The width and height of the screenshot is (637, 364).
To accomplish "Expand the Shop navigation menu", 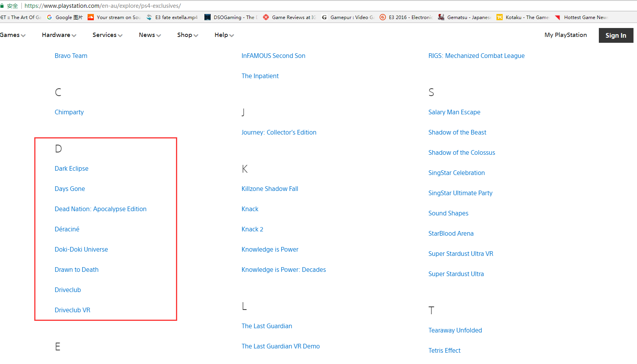I will click(188, 35).
